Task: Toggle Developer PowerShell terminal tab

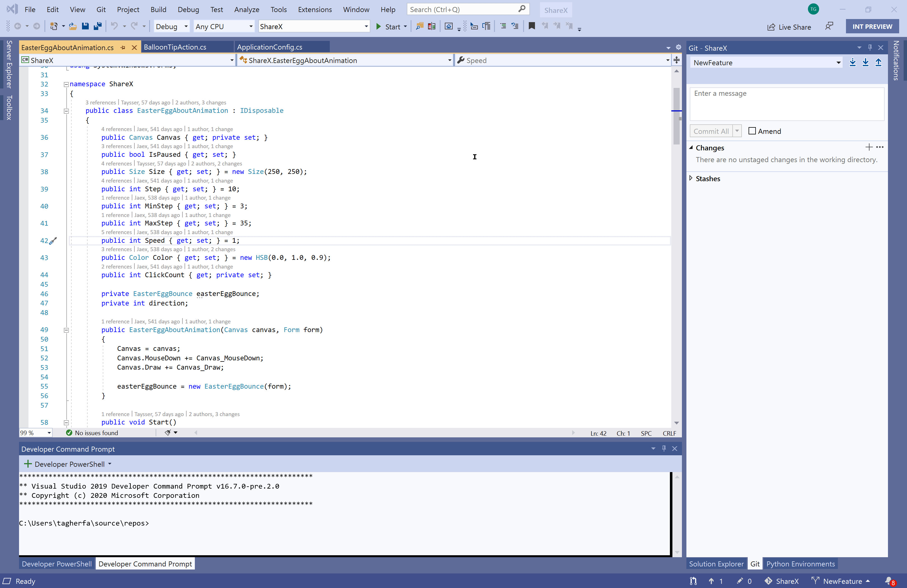Action: [x=55, y=564]
